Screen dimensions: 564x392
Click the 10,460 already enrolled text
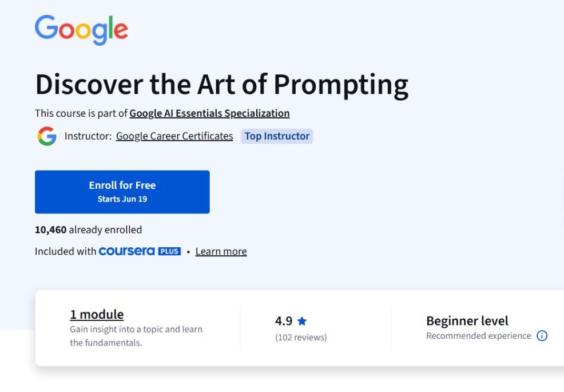(x=88, y=229)
